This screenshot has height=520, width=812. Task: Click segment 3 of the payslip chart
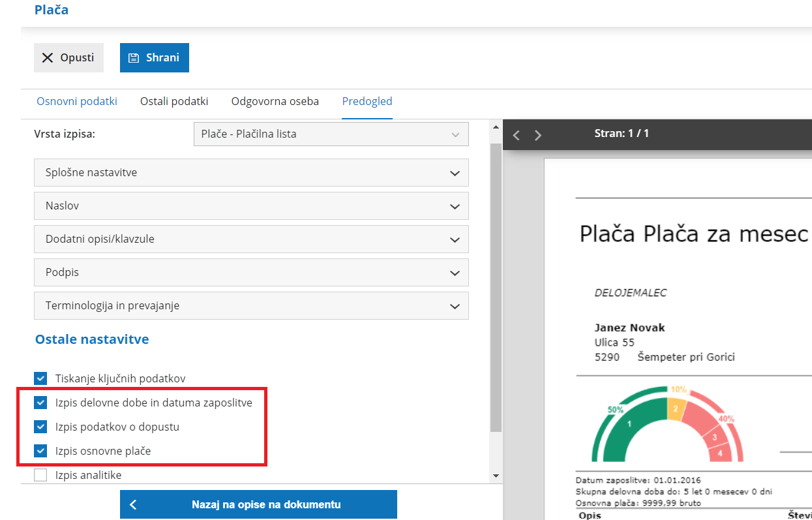pos(715,437)
